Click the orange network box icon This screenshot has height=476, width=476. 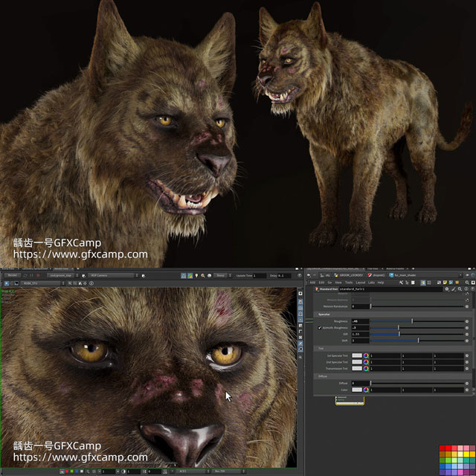pyautogui.click(x=457, y=283)
